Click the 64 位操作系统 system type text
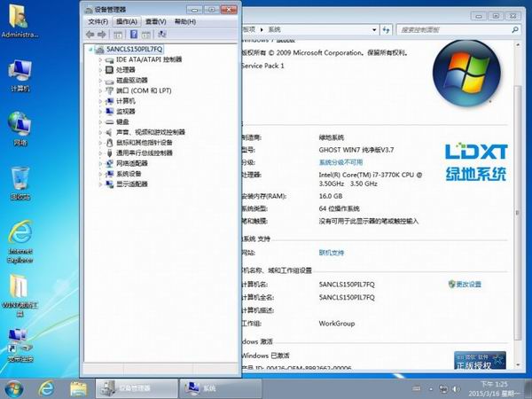The width and height of the screenshot is (532, 399). (x=339, y=208)
